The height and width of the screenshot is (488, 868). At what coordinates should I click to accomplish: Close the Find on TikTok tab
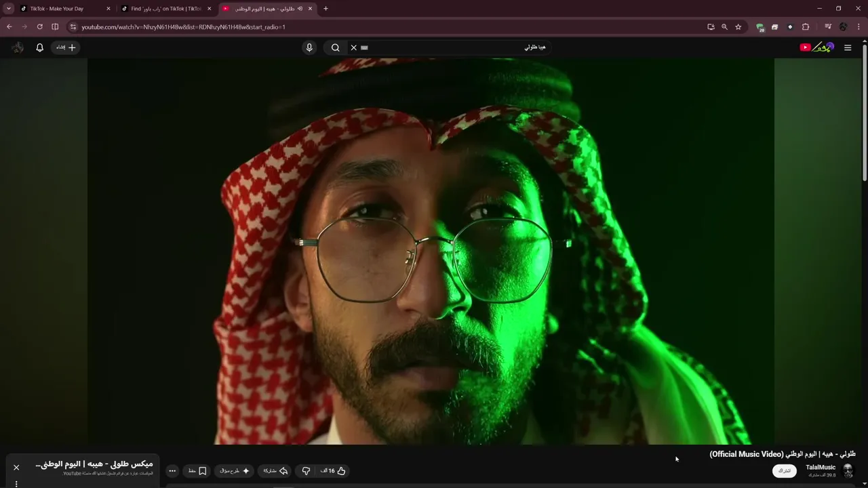tap(209, 9)
